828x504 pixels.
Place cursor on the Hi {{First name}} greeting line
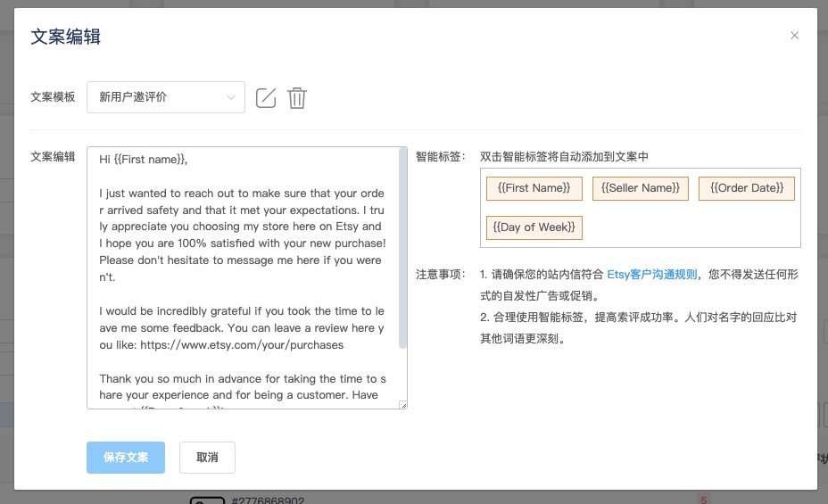[144, 160]
